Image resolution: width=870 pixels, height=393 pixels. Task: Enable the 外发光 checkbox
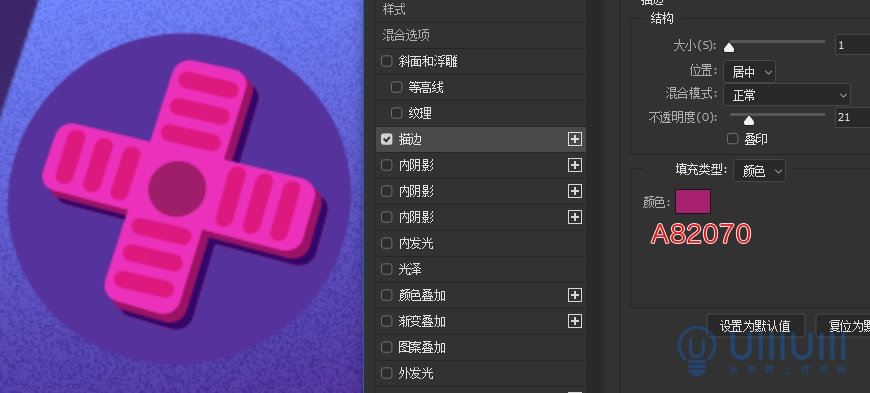[x=387, y=373]
